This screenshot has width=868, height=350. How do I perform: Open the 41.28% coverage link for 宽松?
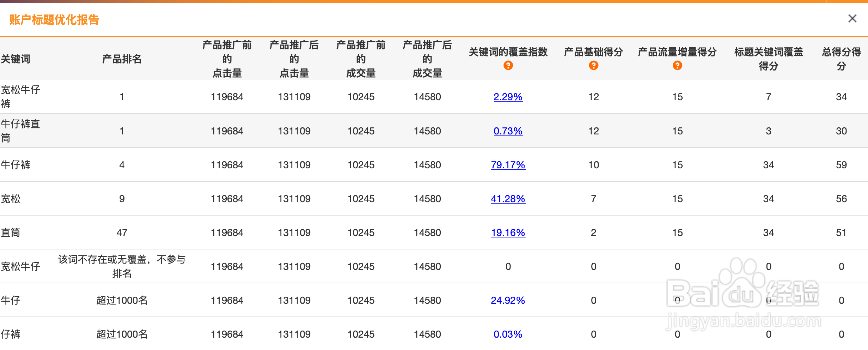[x=508, y=199]
